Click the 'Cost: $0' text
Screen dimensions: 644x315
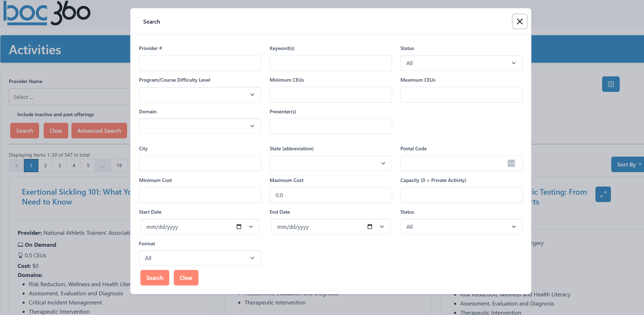pyautogui.click(x=28, y=266)
